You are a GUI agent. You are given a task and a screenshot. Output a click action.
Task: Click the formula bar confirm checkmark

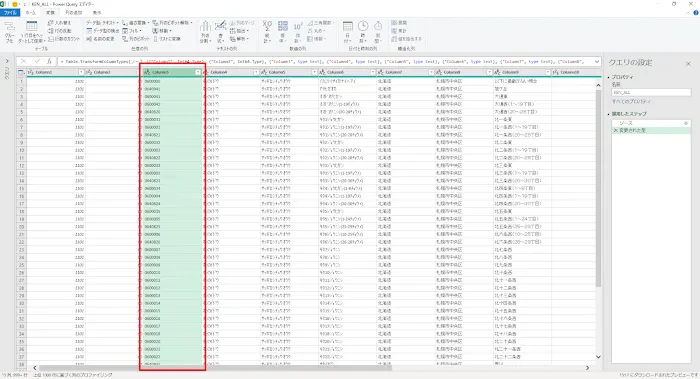coord(37,61)
